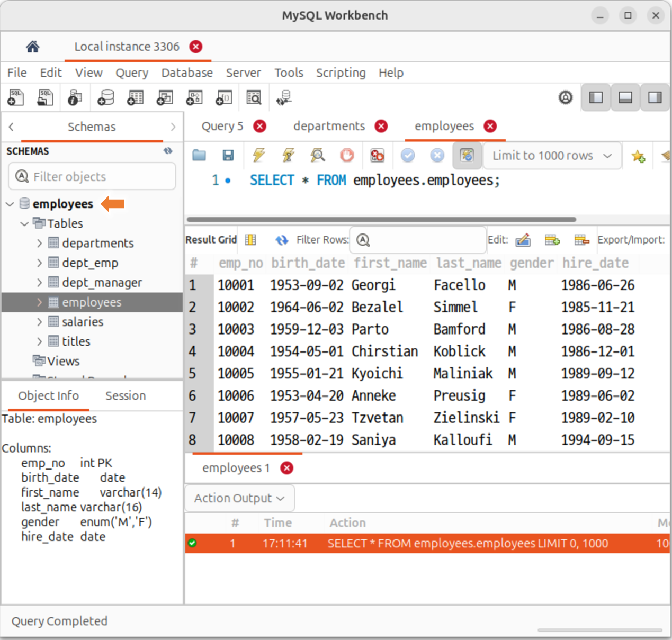This screenshot has width=672, height=640.
Task: Create new function toolbar icon
Action: 224,97
